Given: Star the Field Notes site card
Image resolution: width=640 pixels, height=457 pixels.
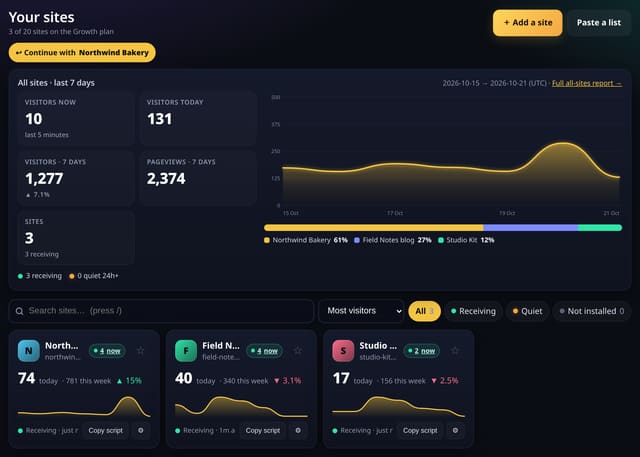Looking at the screenshot, I should coord(298,351).
